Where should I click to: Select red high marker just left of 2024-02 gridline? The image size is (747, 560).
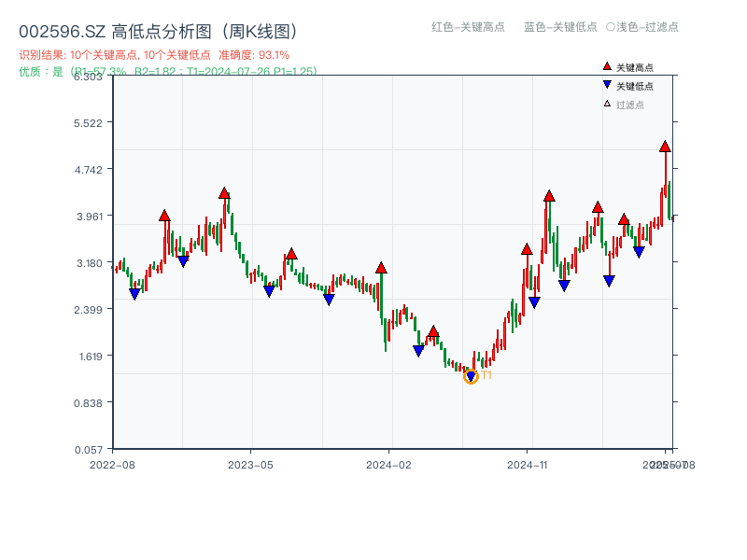(381, 268)
